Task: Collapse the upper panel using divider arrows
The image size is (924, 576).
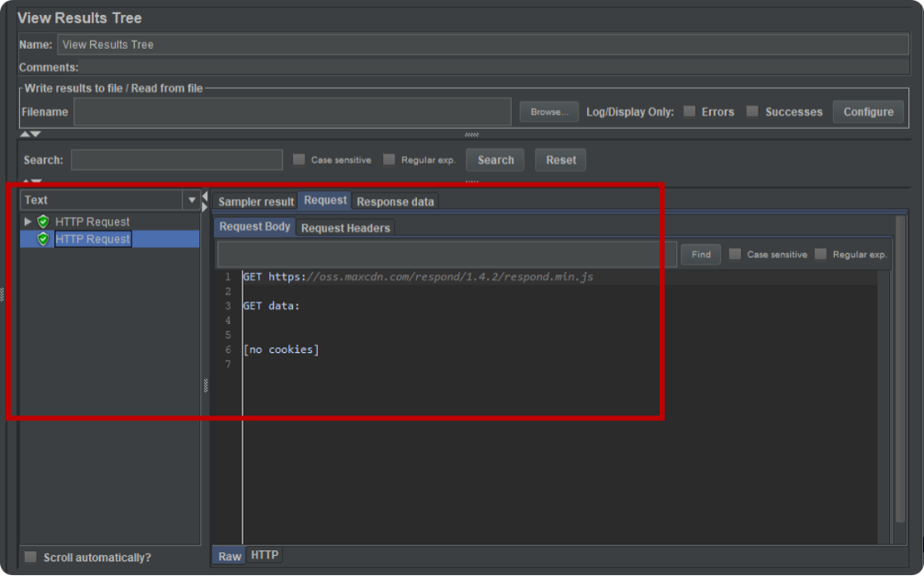Action: click(25, 134)
